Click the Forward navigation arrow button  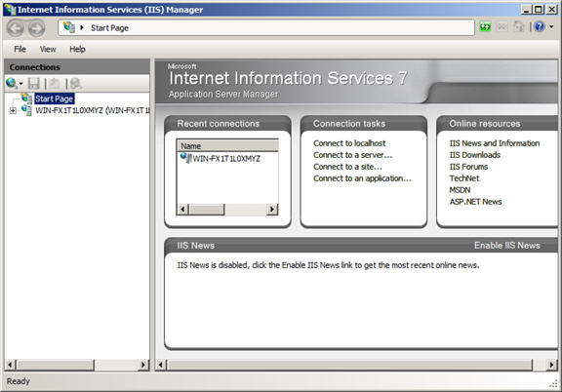(x=36, y=28)
